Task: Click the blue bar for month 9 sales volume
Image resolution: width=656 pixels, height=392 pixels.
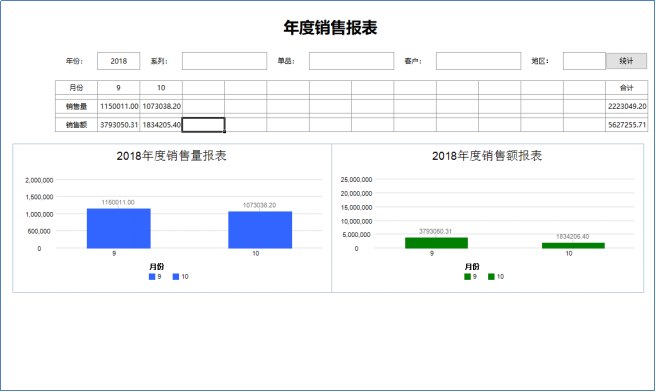Action: point(119,228)
